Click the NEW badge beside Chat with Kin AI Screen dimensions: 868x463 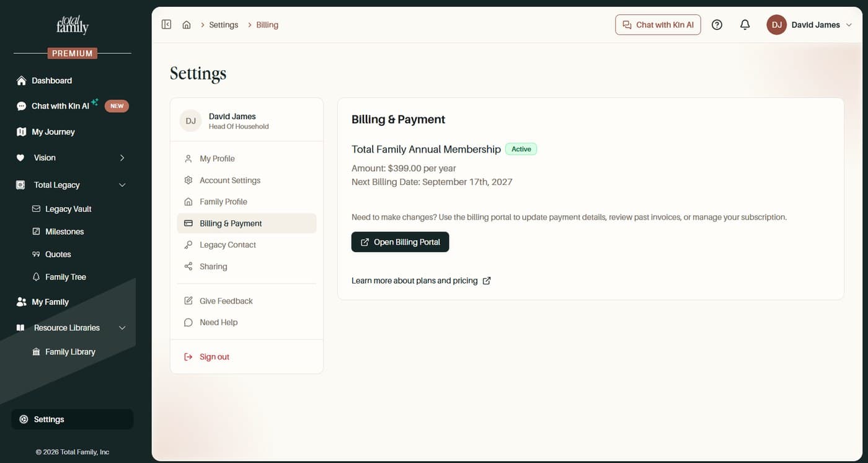coord(117,106)
